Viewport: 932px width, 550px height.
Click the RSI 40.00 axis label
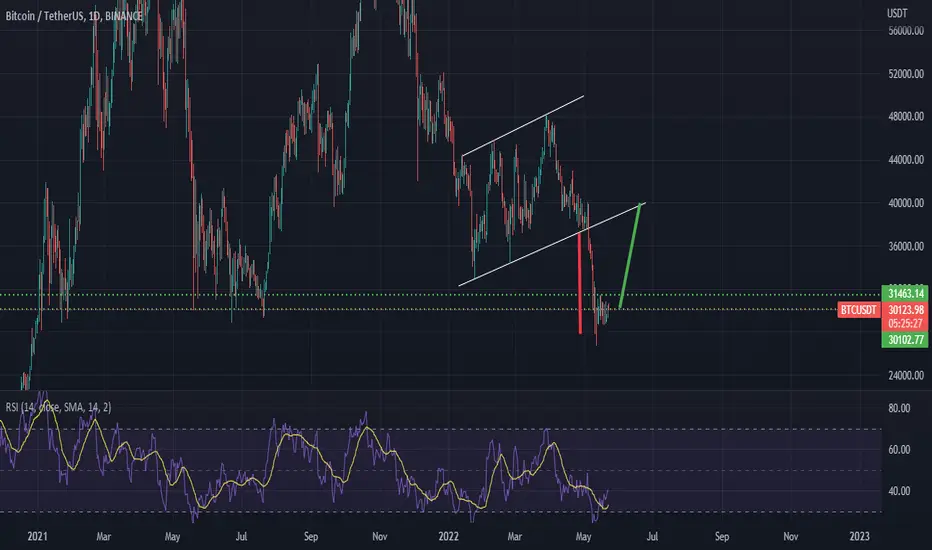[x=899, y=491]
